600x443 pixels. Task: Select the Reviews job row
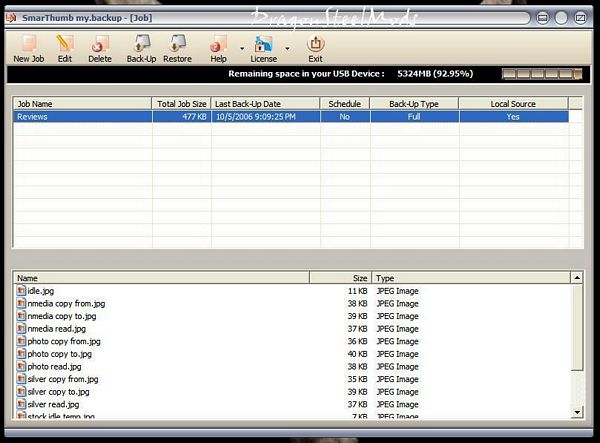tap(291, 117)
